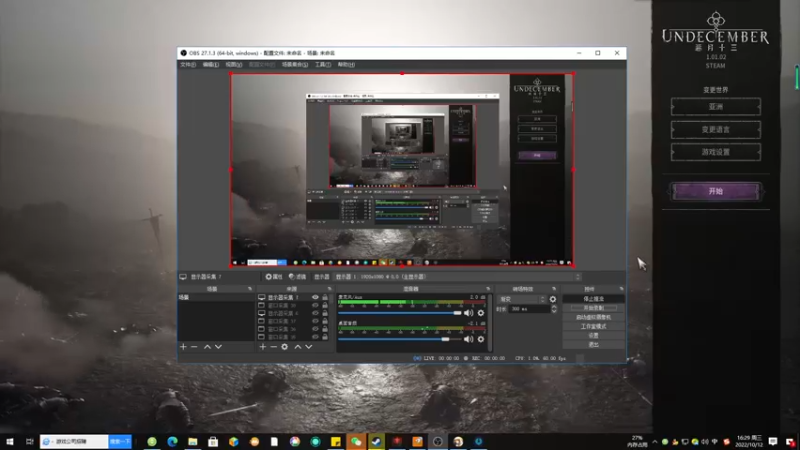Image resolution: width=800 pixels, height=450 pixels.
Task: Enable 工作室模式 studio mode
Action: pyautogui.click(x=593, y=327)
